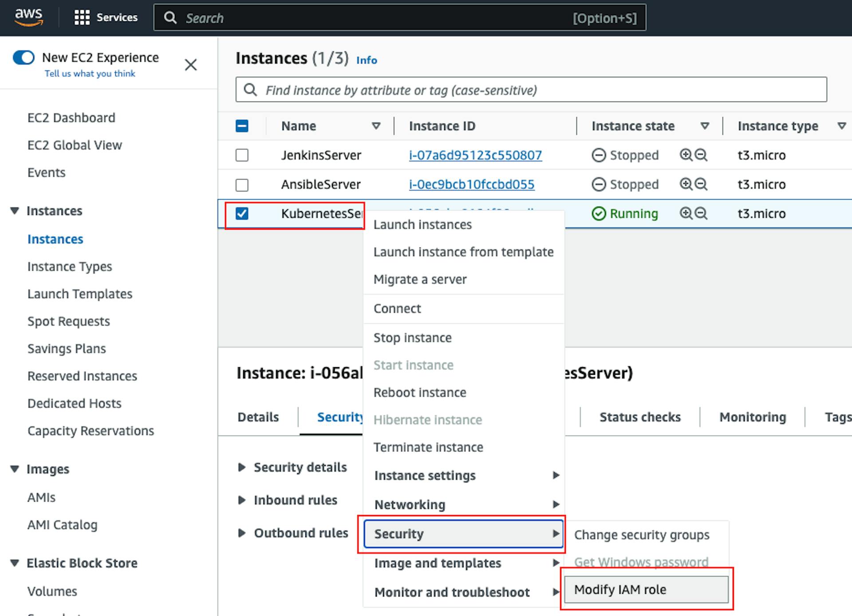
Task: Uncheck the KubernetesServer checkbox
Action: tap(242, 214)
